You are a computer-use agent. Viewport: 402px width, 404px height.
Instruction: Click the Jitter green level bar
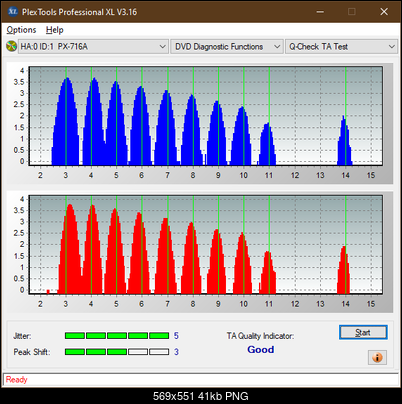pyautogui.click(x=117, y=335)
